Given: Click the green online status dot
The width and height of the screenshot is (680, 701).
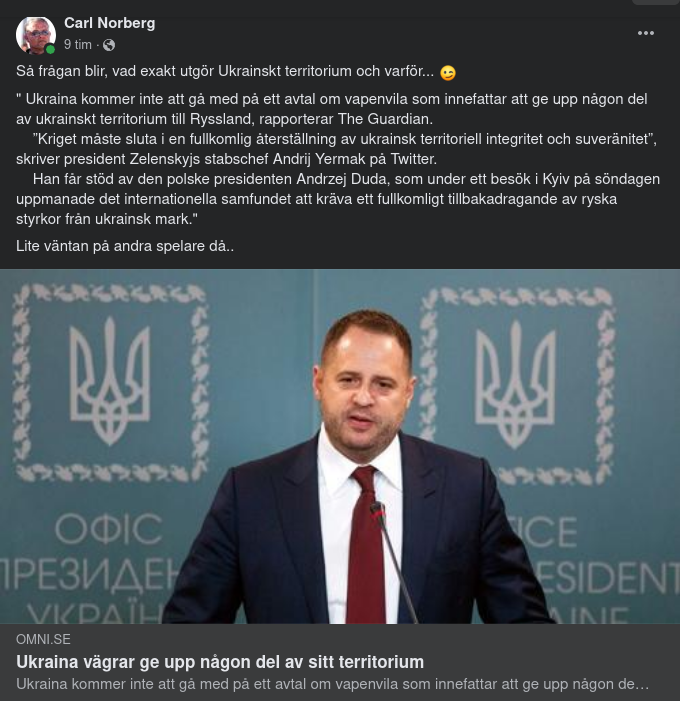Looking at the screenshot, I should click(50, 49).
